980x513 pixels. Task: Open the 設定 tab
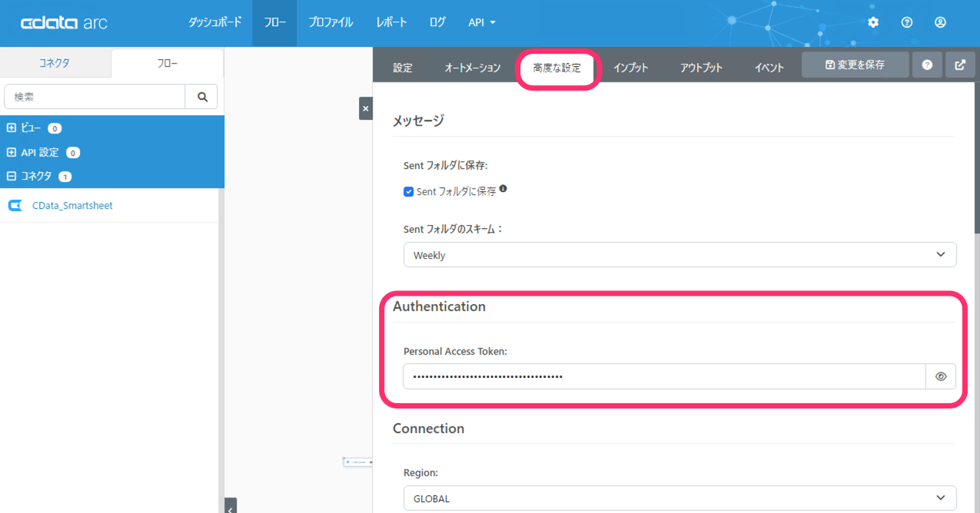(x=403, y=68)
